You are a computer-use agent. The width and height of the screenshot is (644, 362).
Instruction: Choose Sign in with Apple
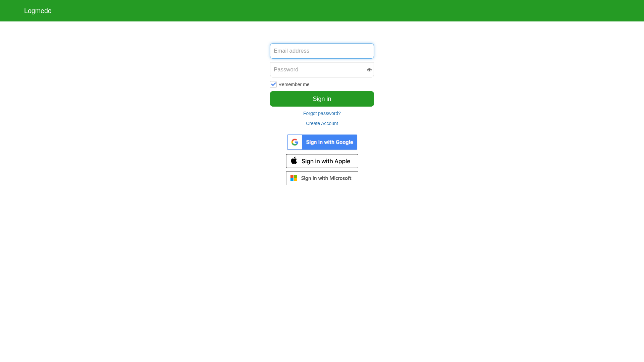322,161
